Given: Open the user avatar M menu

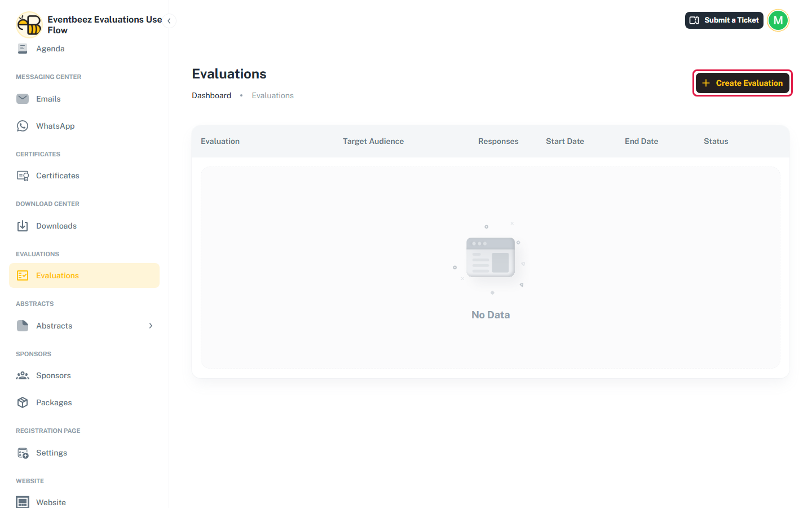Looking at the screenshot, I should tap(778, 20).
